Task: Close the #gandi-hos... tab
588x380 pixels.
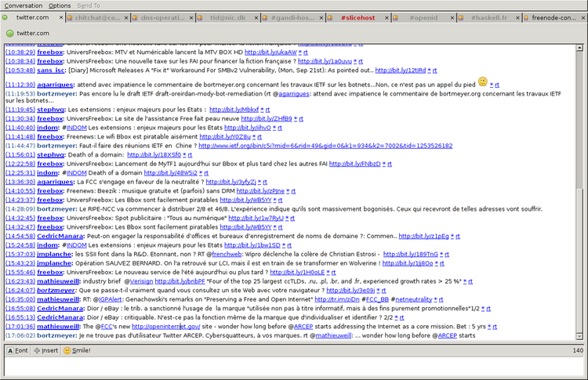Action: point(321,17)
